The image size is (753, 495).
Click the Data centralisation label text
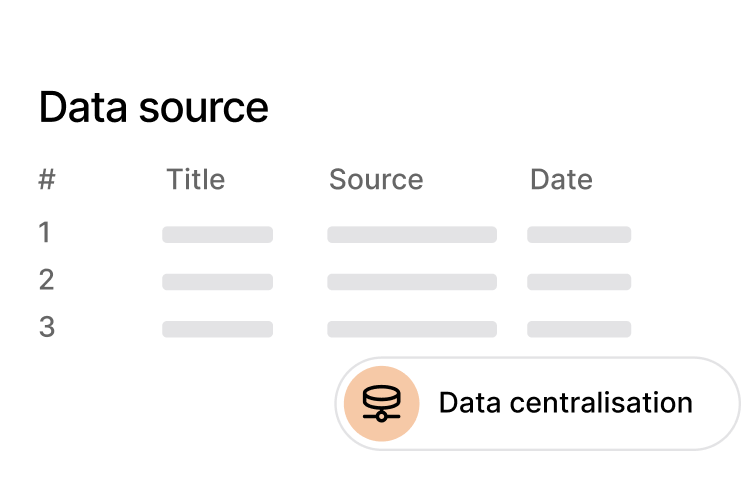pyautogui.click(x=565, y=403)
